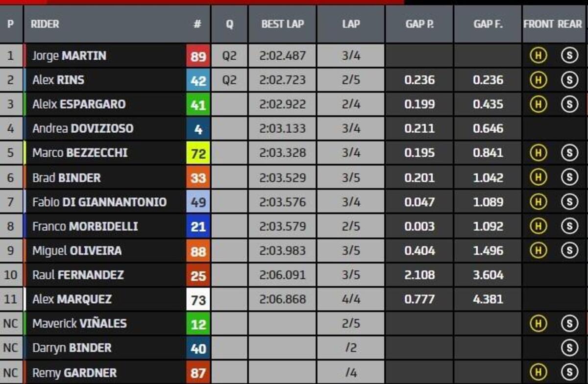Click Jorge Martin's rear soft tyre icon
The width and height of the screenshot is (588, 384).
coord(569,56)
